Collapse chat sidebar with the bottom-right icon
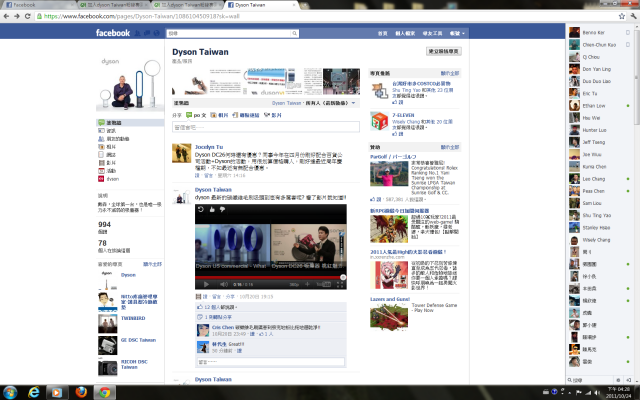The width and height of the screenshot is (640, 400). coord(628,380)
